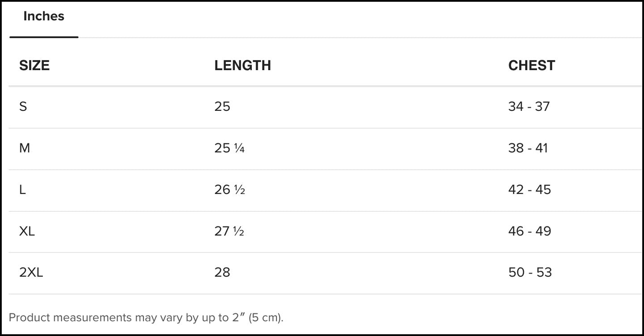644x336 pixels.
Task: Click the chest range 50 - 53
Action: tap(530, 272)
